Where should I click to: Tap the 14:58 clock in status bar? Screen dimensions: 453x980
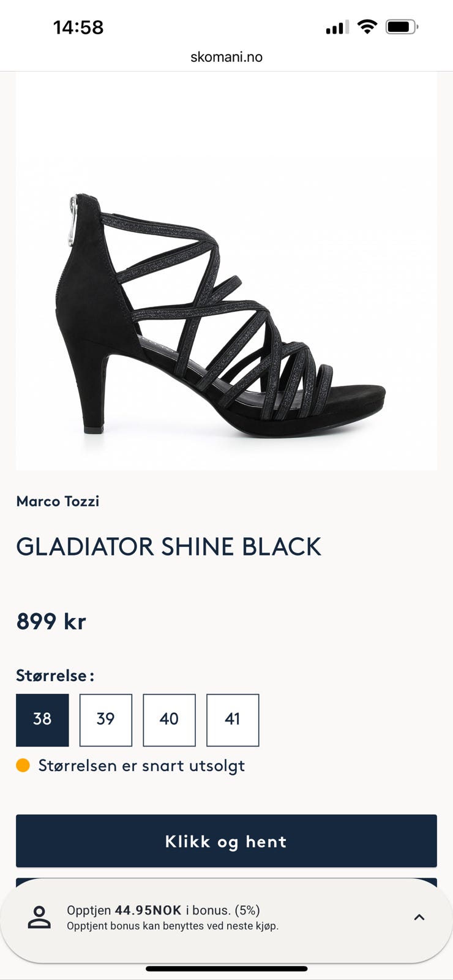pos(78,27)
